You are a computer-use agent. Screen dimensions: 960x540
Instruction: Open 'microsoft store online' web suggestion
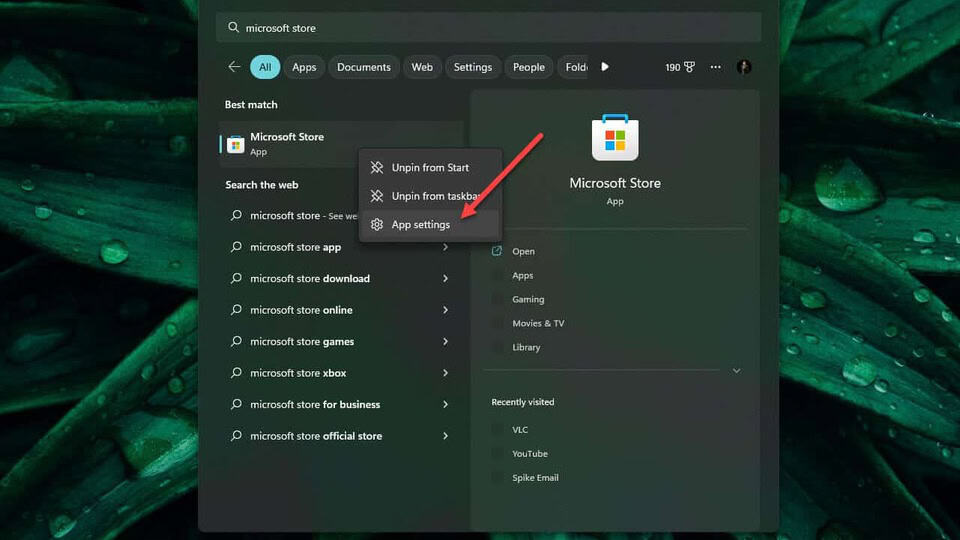tap(341, 310)
